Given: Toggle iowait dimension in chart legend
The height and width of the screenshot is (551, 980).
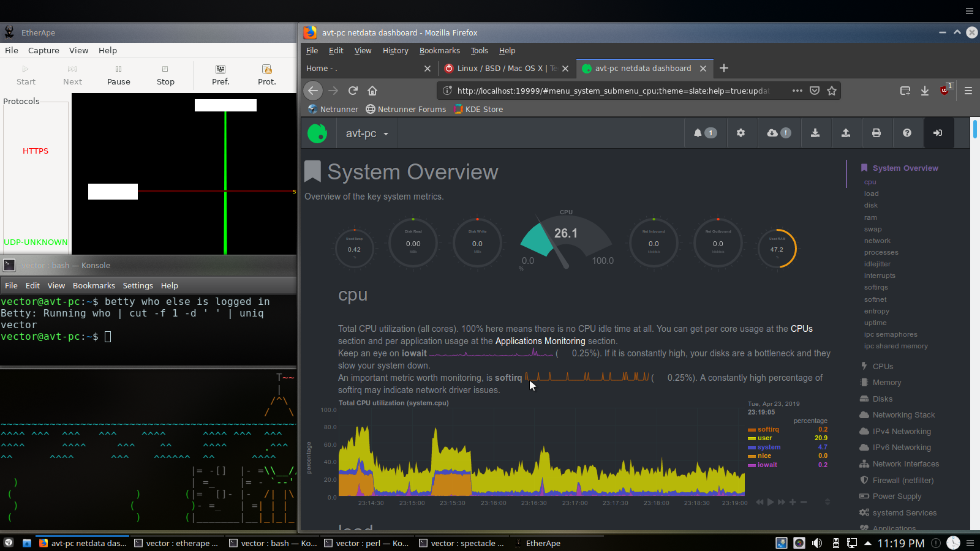Looking at the screenshot, I should 767,465.
